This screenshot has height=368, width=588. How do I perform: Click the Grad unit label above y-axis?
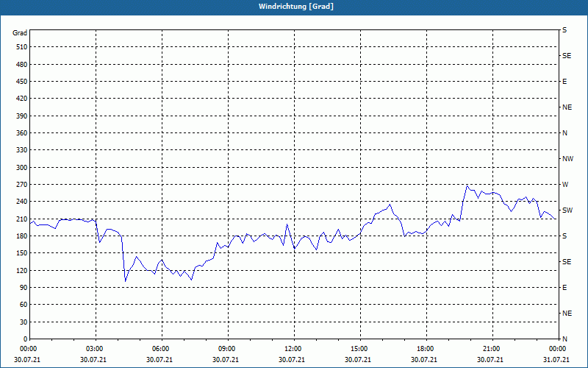[20, 33]
